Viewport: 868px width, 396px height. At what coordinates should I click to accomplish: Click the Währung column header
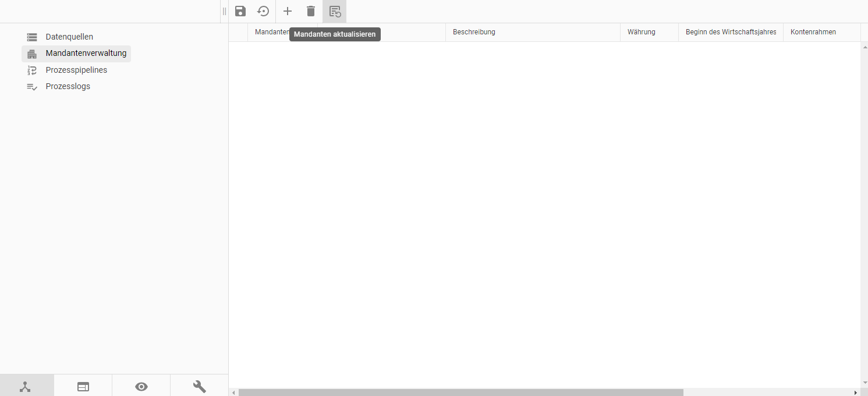[641, 32]
